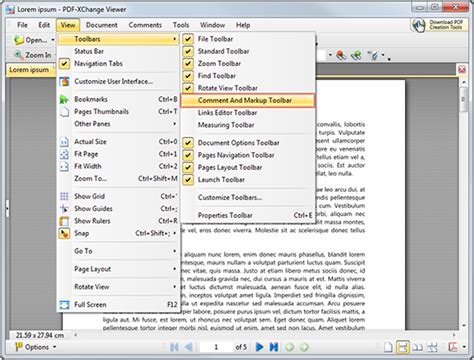474x360 pixels.
Task: Click the PDF launch icon in status bar
Action: click(x=453, y=347)
